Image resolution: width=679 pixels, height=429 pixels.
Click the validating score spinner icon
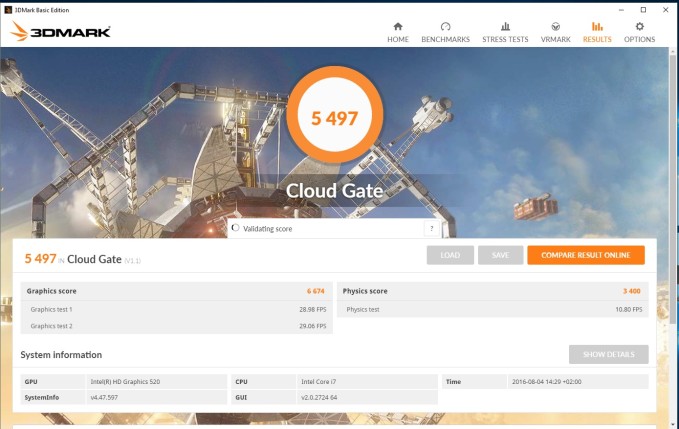(x=235, y=228)
